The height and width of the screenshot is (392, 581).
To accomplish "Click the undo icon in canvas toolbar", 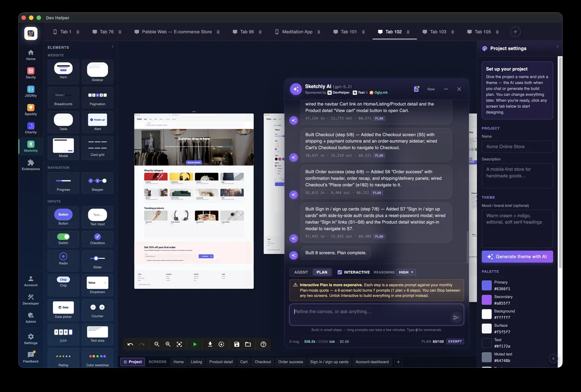I will (x=130, y=344).
